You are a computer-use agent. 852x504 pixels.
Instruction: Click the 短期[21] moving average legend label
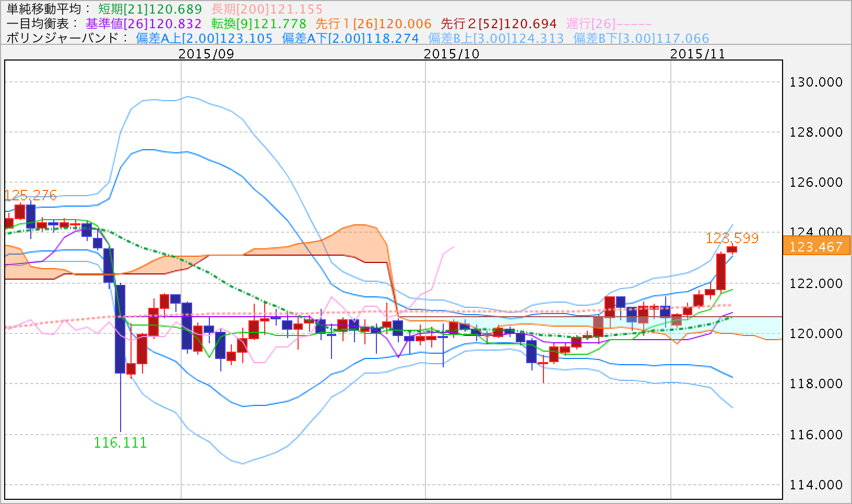(150, 9)
